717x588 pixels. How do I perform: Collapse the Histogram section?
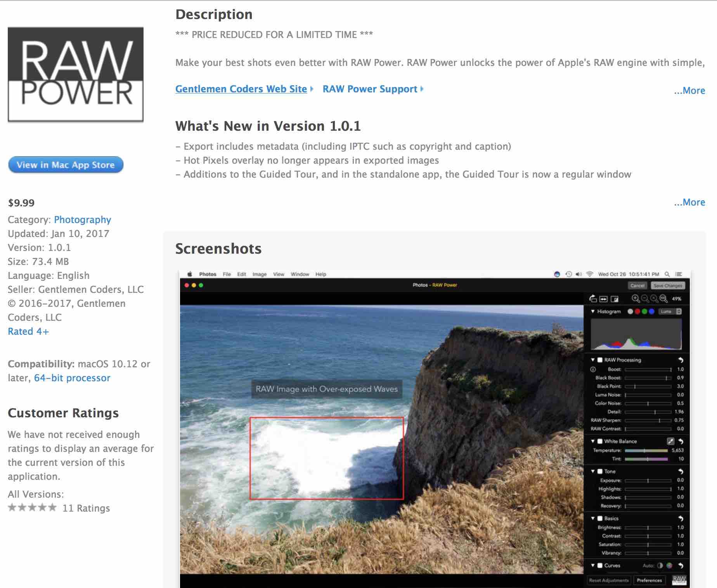point(593,311)
